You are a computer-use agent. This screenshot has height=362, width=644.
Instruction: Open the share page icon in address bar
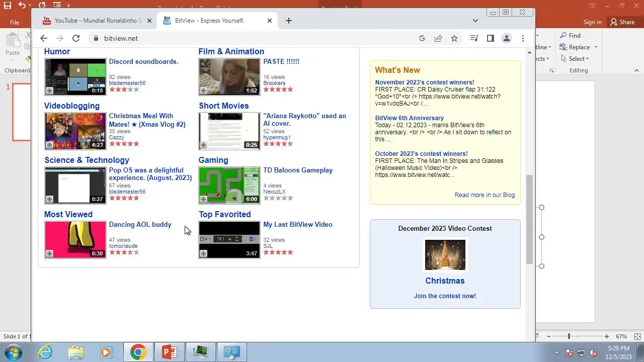438,38
